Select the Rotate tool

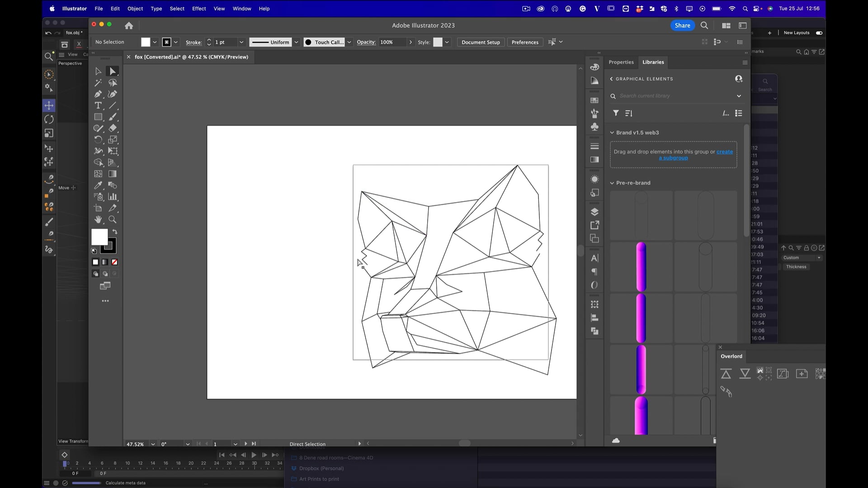pyautogui.click(x=98, y=140)
